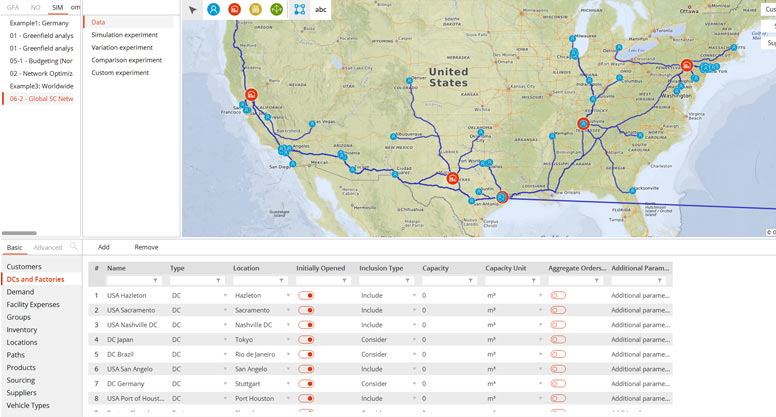Select the Hazleton DC marker in Pennsylvania
This screenshot has height=417, width=776.
[686, 65]
